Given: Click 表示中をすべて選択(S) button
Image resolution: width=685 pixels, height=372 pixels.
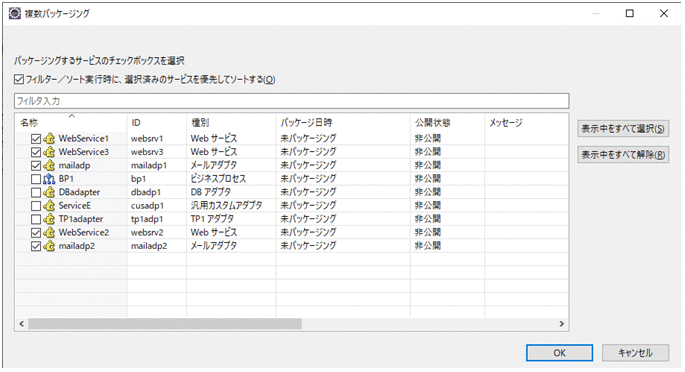Looking at the screenshot, I should tap(623, 129).
